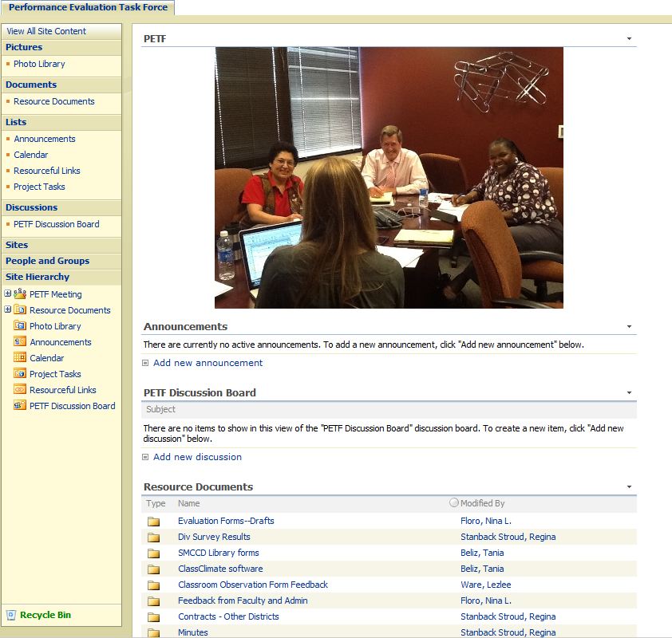Open the PETF Discussion Board web part menu
The image size is (672, 638).
pyautogui.click(x=629, y=393)
